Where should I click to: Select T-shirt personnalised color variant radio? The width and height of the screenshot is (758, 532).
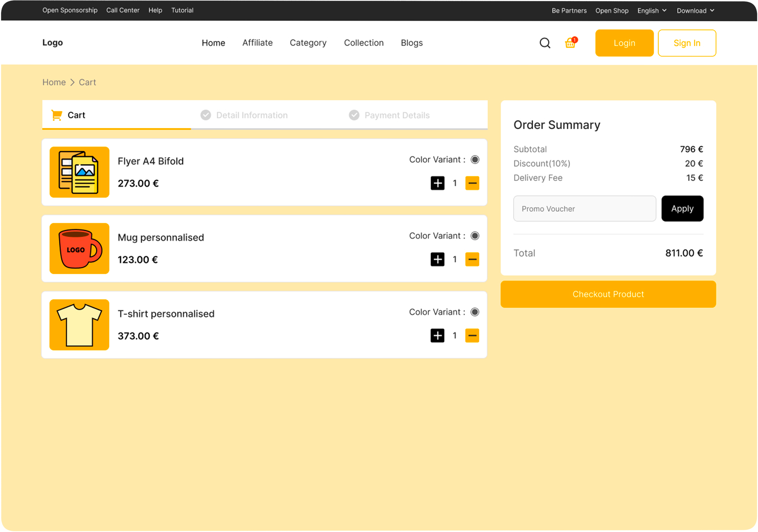tap(475, 312)
